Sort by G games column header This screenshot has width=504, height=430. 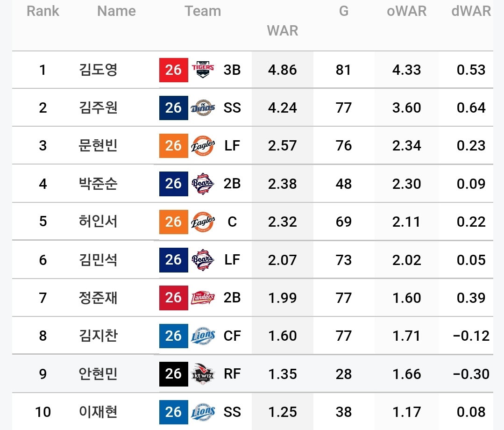tap(344, 11)
